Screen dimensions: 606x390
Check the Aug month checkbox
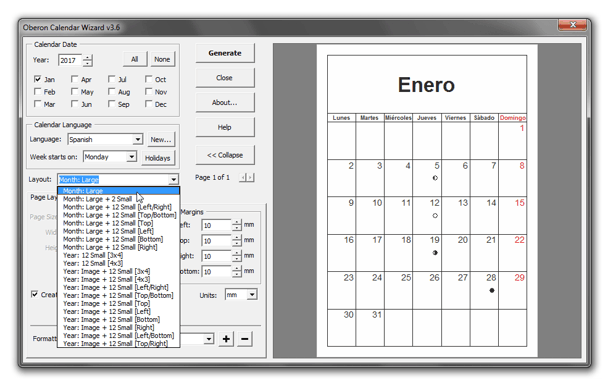click(x=112, y=92)
